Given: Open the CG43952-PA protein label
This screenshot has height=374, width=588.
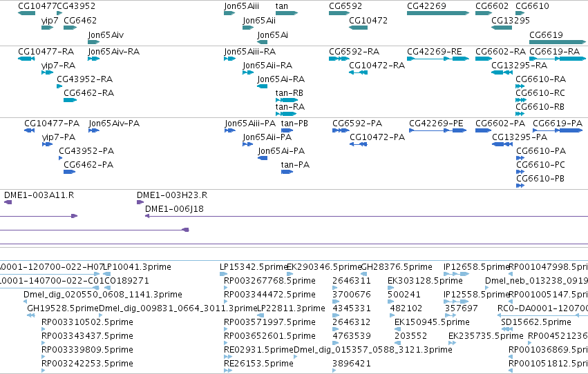Looking at the screenshot, I should pos(86,151).
